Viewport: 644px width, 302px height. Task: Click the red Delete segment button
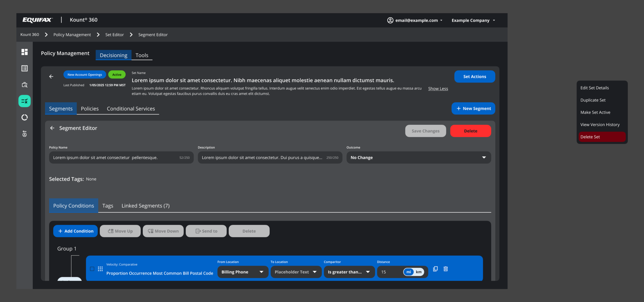click(470, 131)
